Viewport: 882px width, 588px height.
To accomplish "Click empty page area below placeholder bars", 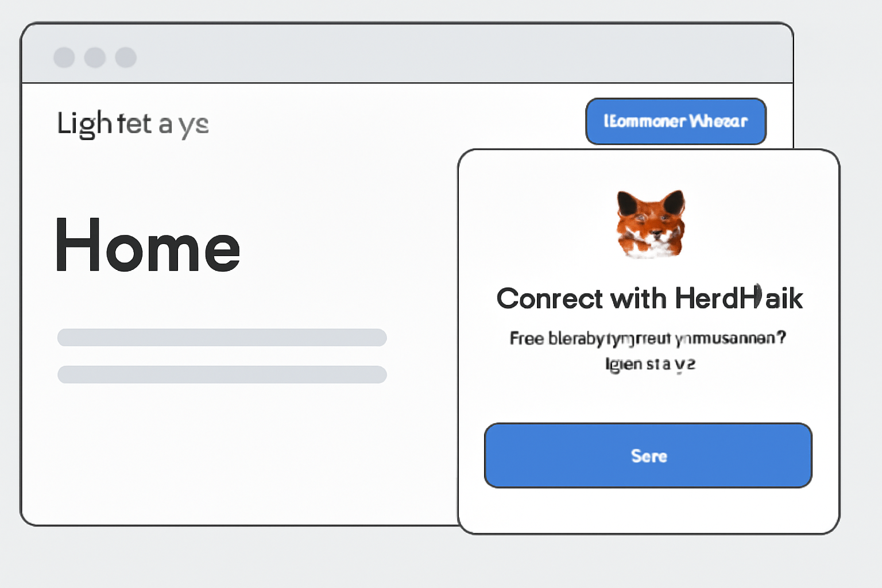I will [230, 454].
